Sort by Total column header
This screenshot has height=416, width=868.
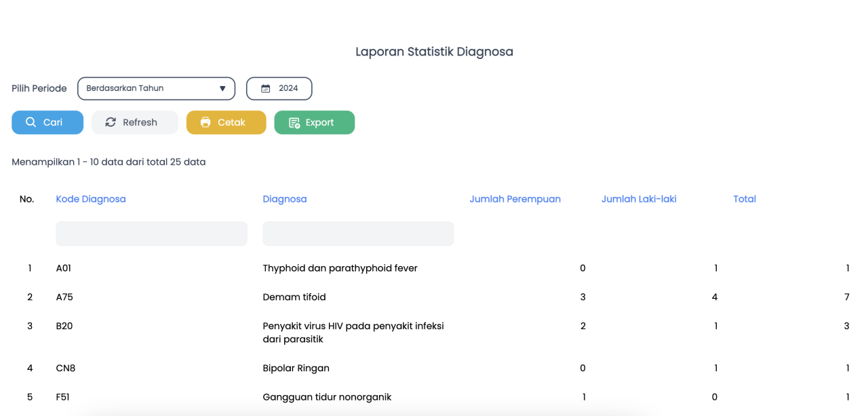point(745,199)
